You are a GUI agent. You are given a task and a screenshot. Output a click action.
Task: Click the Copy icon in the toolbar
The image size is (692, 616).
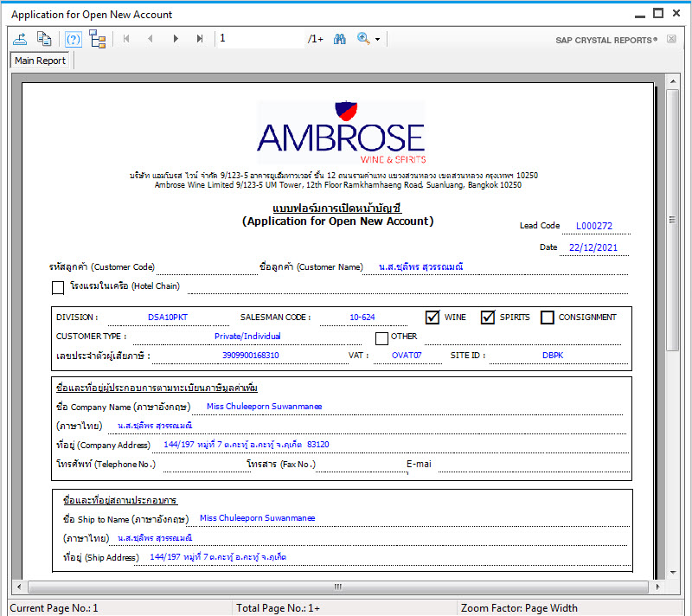44,39
